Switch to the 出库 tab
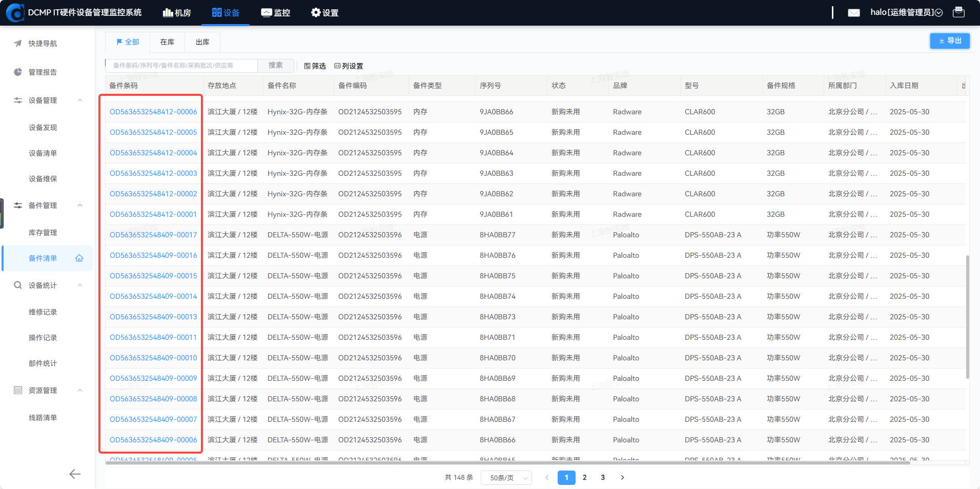Screen dimensions: 980x489 202,42
